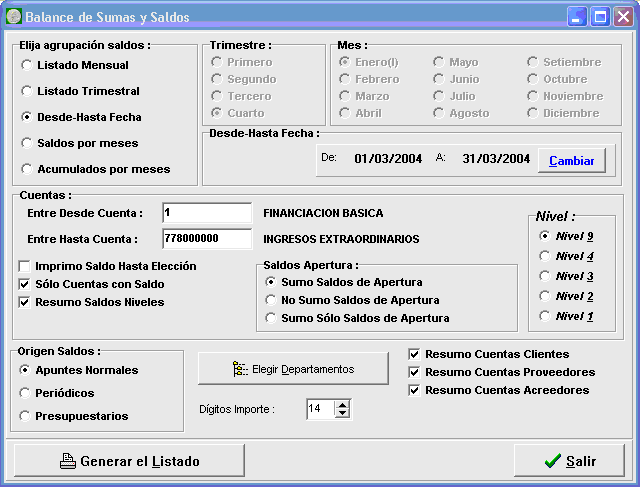Click Cambiar to change date range
Image resolution: width=640 pixels, height=487 pixels.
click(572, 160)
